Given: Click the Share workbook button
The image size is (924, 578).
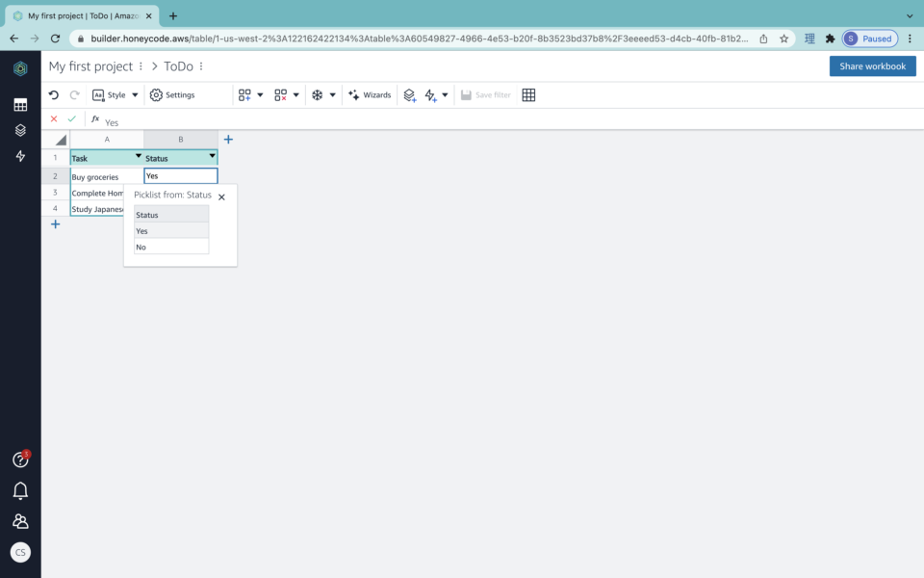Looking at the screenshot, I should click(872, 66).
